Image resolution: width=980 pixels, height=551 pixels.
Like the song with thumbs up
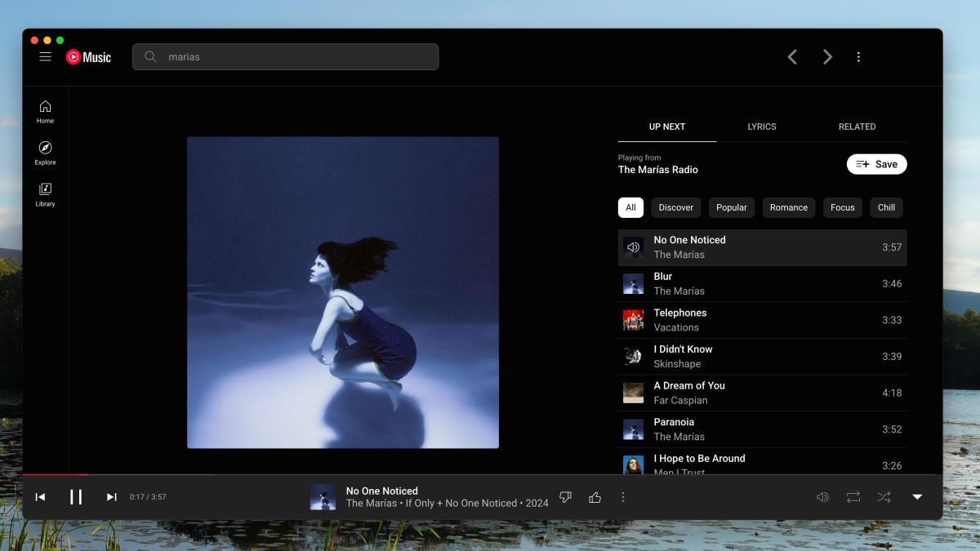tap(595, 497)
